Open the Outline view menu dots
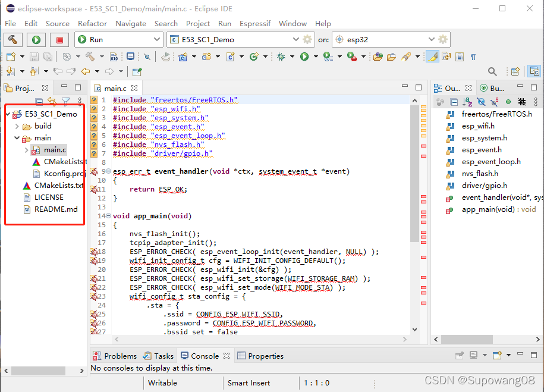This screenshot has width=544, height=392. (x=536, y=102)
